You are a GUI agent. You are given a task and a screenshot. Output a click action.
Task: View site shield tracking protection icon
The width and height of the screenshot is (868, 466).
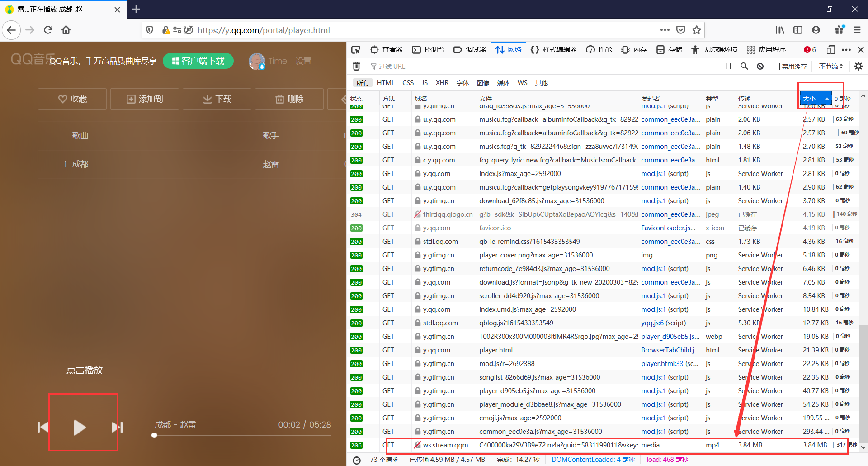(x=150, y=30)
